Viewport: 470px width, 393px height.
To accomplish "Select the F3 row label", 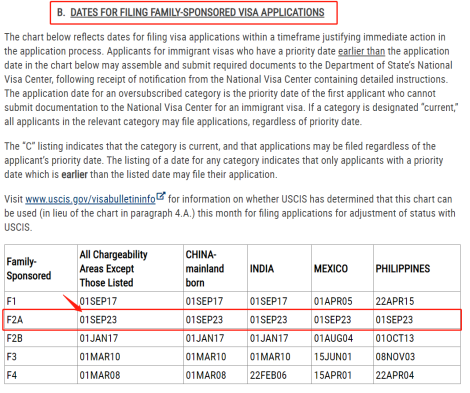I will 11,357.
